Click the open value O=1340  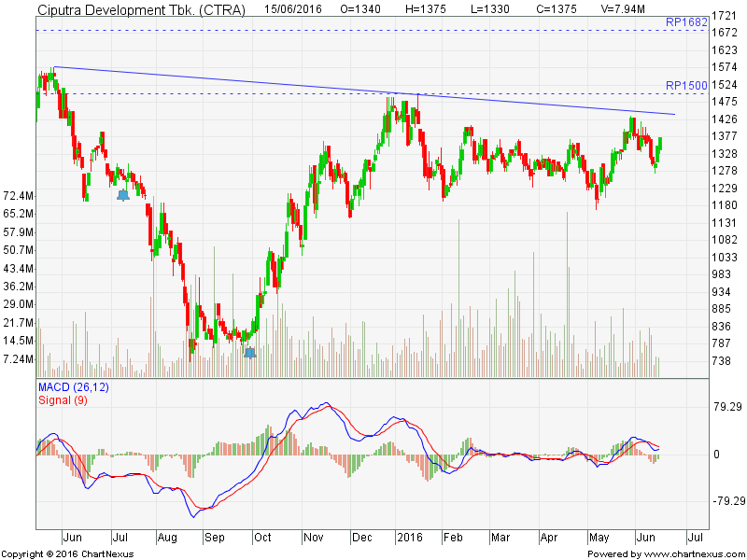(x=360, y=9)
